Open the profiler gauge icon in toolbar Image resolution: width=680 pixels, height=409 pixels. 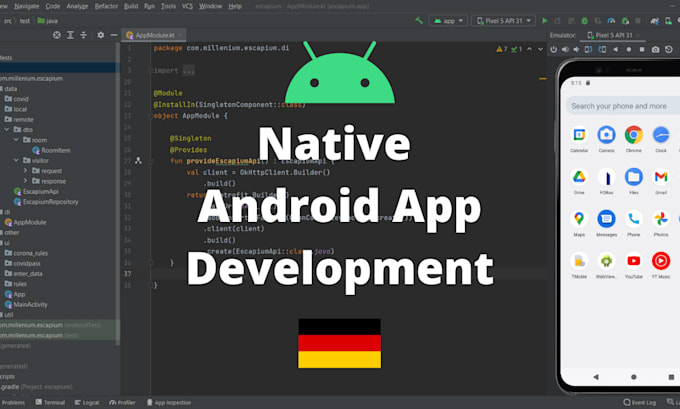click(611, 20)
